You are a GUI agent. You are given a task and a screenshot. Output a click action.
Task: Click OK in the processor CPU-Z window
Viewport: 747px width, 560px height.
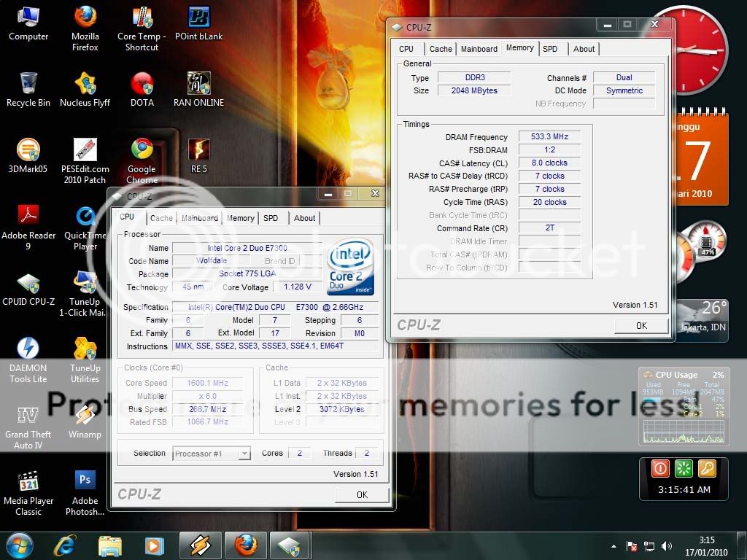point(362,495)
